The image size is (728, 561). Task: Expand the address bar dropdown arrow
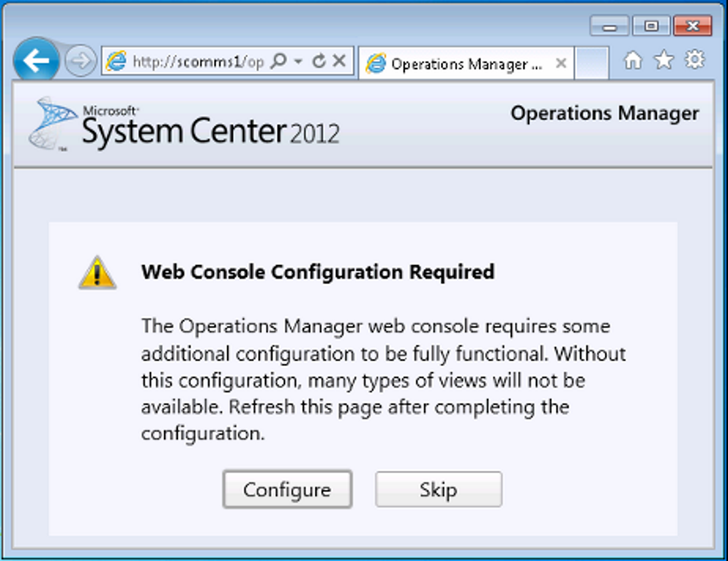[x=299, y=61]
